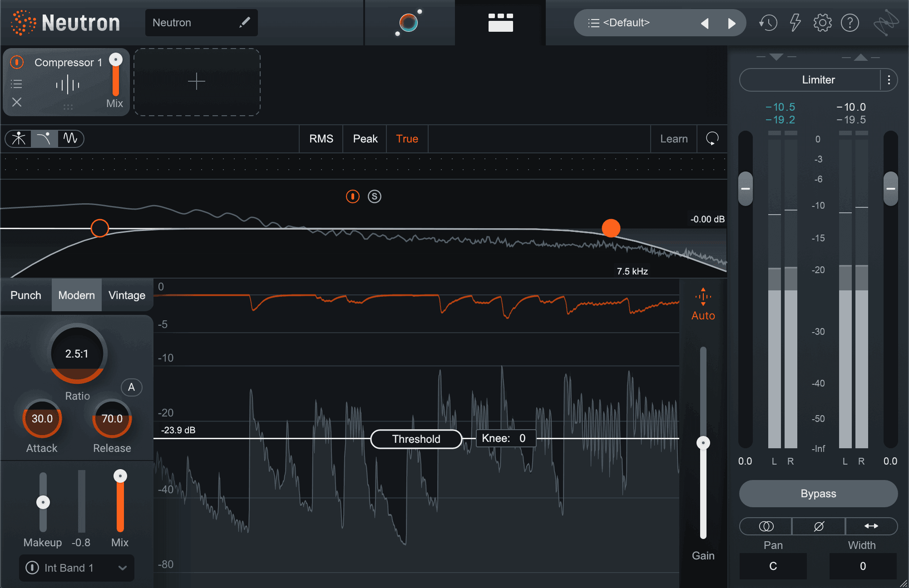Select the filter curve view icon

coord(44,138)
